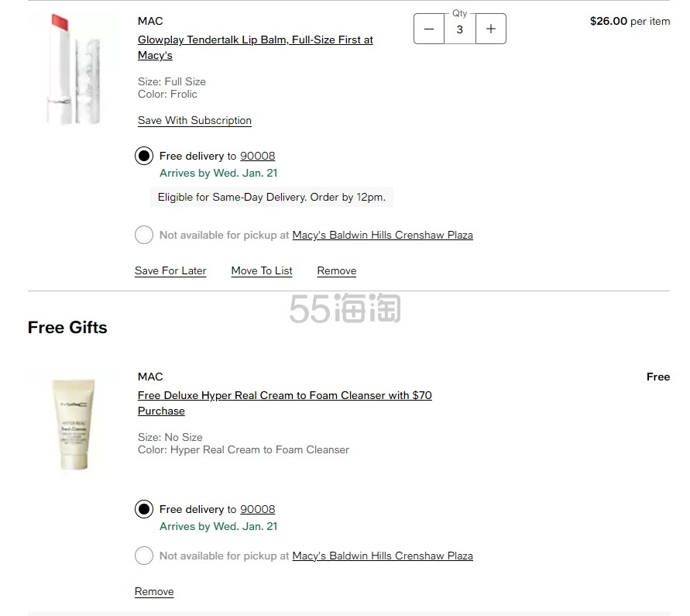Screen dimensions: 690x616
Task: Open the Glowplay Tendertalk Lip Balm product image
Action: (71, 69)
